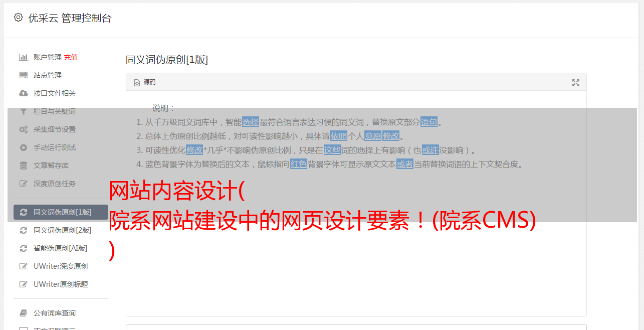Click the database icon for 文章暂存库
This screenshot has width=644, height=330.
coord(23,166)
